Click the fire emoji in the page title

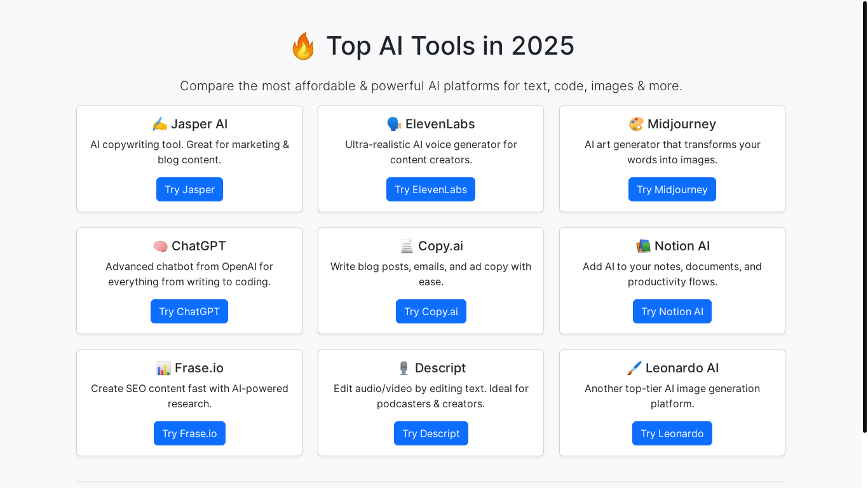point(303,47)
